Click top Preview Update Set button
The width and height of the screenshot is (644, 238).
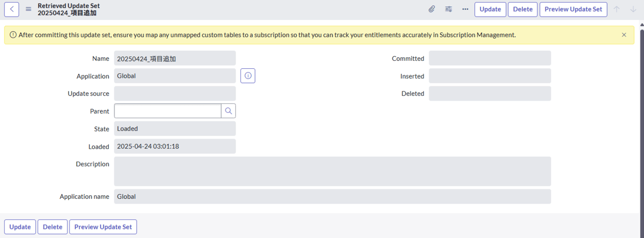coord(573,9)
